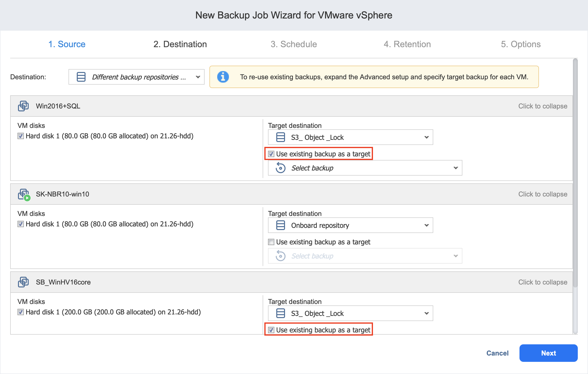Go to the 4. Retention step
588x374 pixels.
[407, 44]
